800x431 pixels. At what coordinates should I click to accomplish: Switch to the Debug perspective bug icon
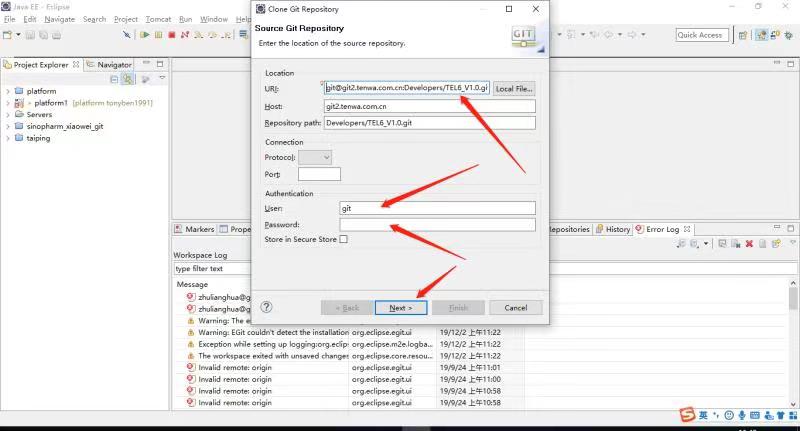click(x=789, y=35)
